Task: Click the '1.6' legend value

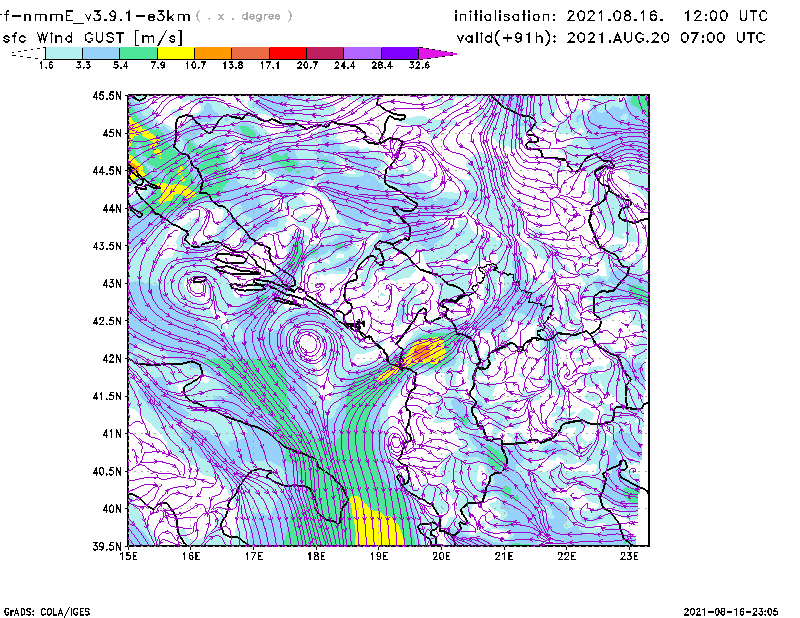Action: [46, 65]
